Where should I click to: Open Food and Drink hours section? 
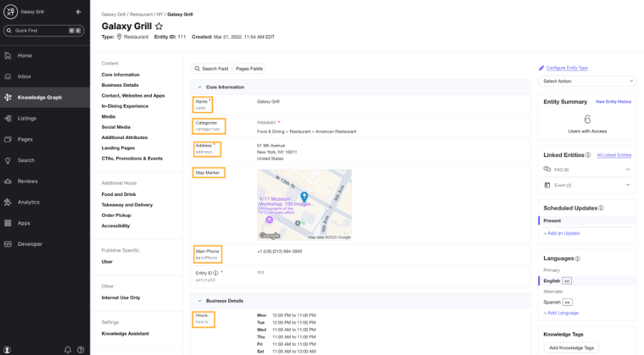coord(119,195)
